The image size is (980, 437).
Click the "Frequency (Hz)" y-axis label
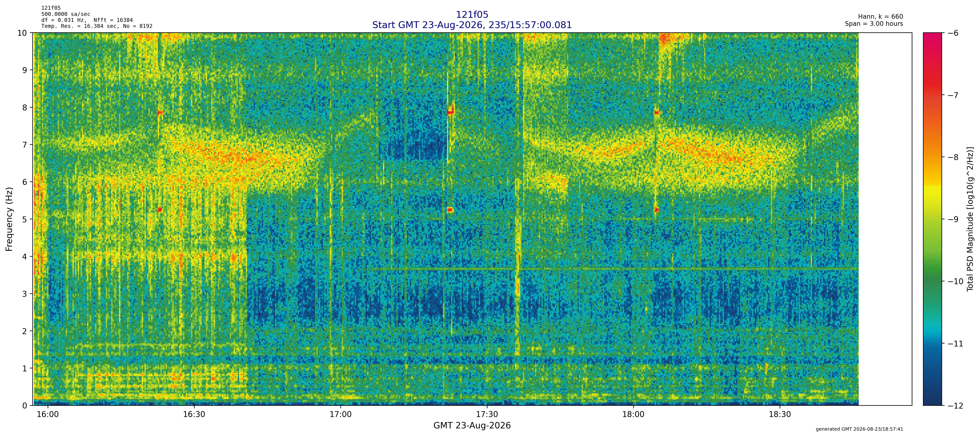(x=9, y=219)
